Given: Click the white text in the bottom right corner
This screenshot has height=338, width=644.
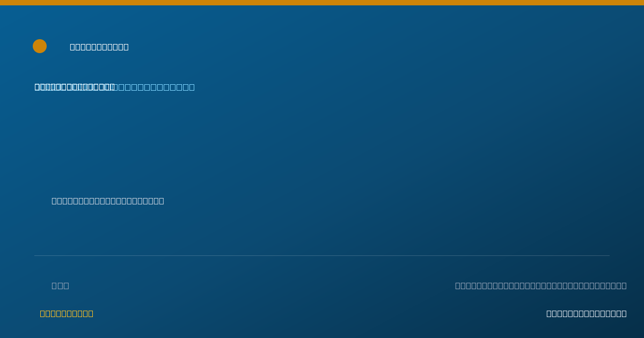Looking at the screenshot, I should [587, 313].
